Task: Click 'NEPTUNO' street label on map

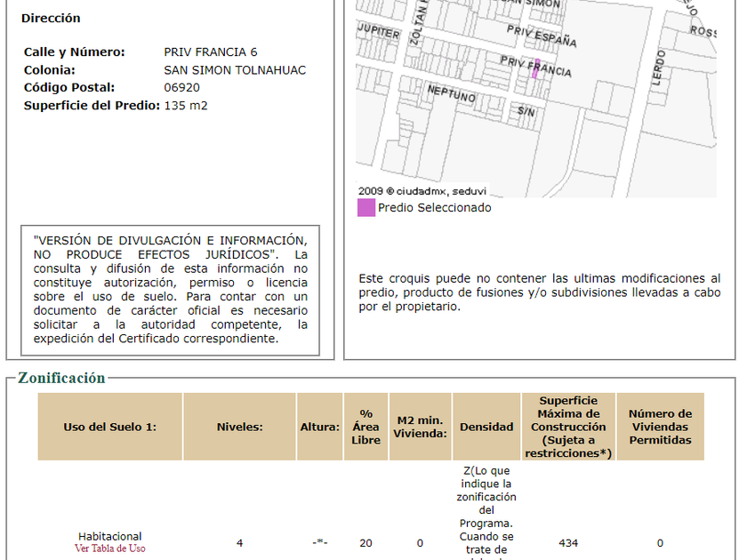Action: click(451, 94)
